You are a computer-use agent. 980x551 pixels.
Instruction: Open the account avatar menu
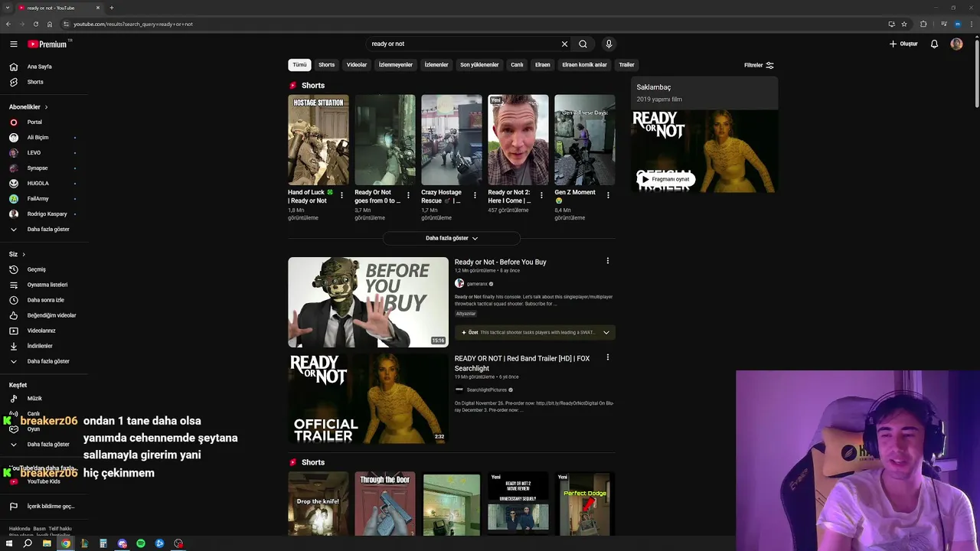click(x=956, y=44)
